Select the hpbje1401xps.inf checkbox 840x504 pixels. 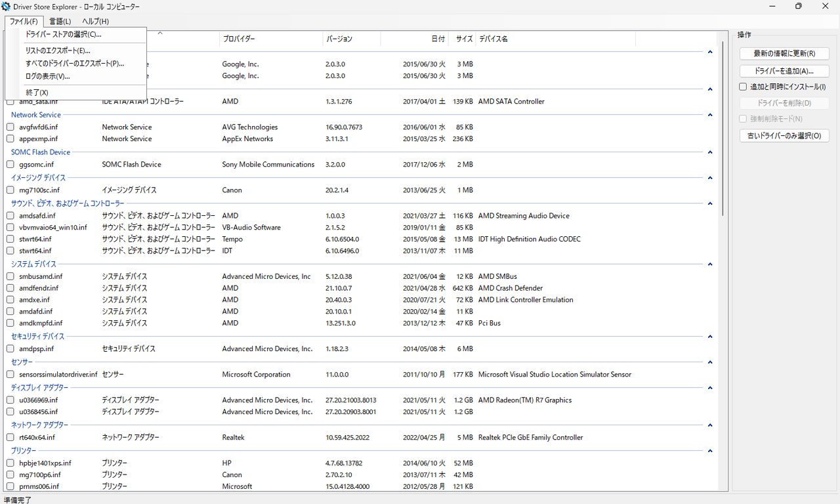10,463
